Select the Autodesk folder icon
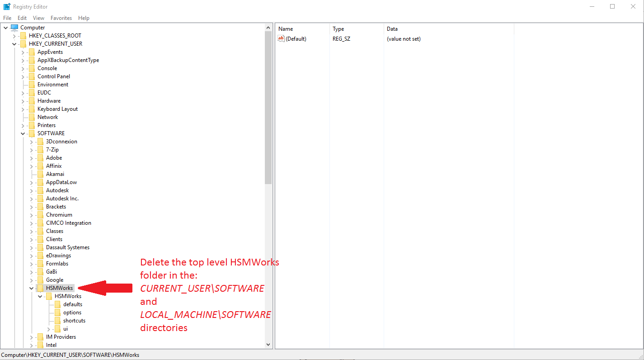The height and width of the screenshot is (360, 644). (x=40, y=190)
